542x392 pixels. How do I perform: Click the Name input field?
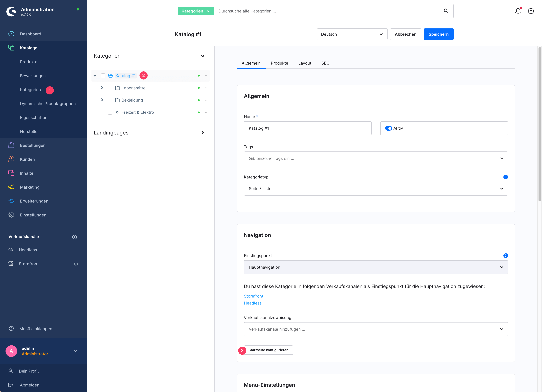[x=307, y=128]
